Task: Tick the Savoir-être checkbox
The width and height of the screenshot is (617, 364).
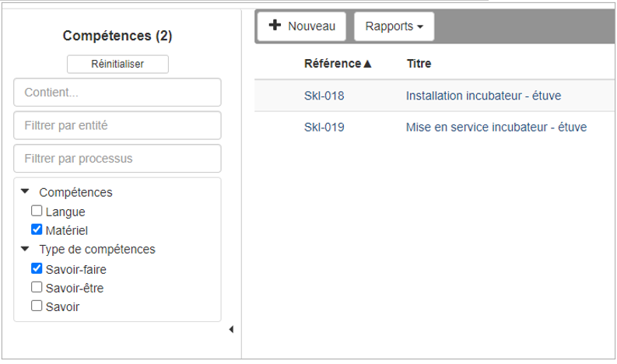Action: [x=37, y=288]
